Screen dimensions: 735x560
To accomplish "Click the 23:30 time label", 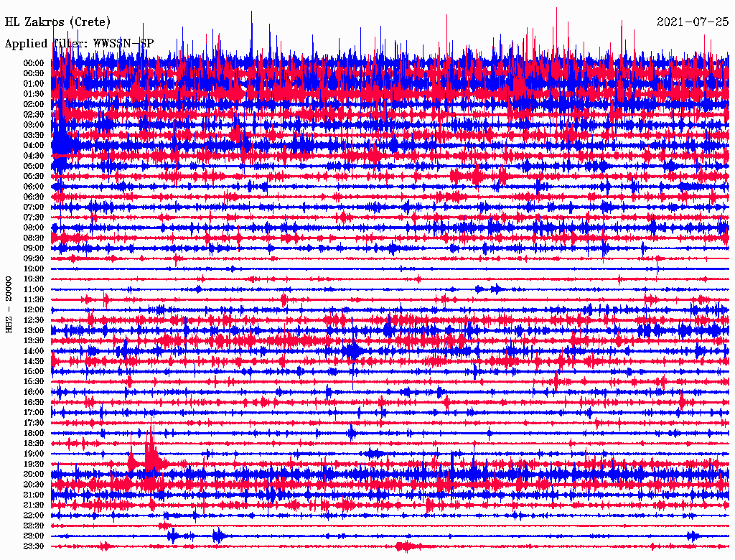I will pyautogui.click(x=34, y=546).
